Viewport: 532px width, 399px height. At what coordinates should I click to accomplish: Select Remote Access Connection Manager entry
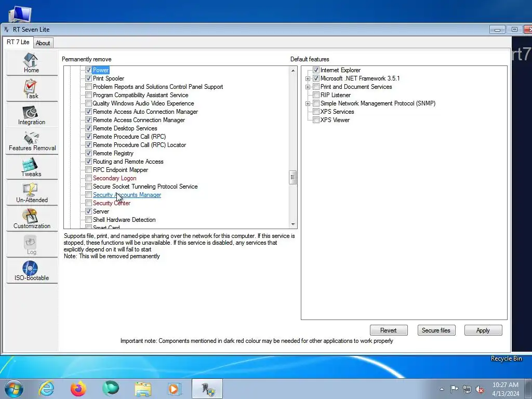[x=139, y=120]
